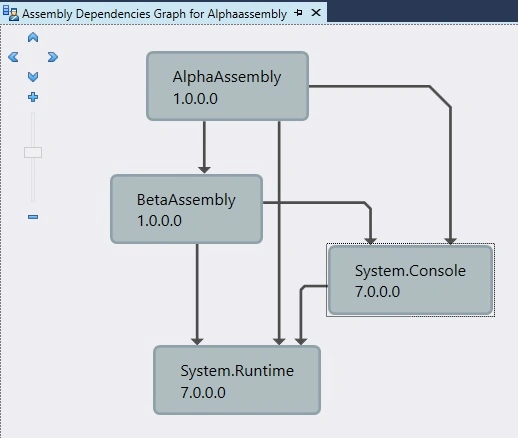Pan the graph left with the left arrow
518x438 pixels.
click(x=13, y=57)
